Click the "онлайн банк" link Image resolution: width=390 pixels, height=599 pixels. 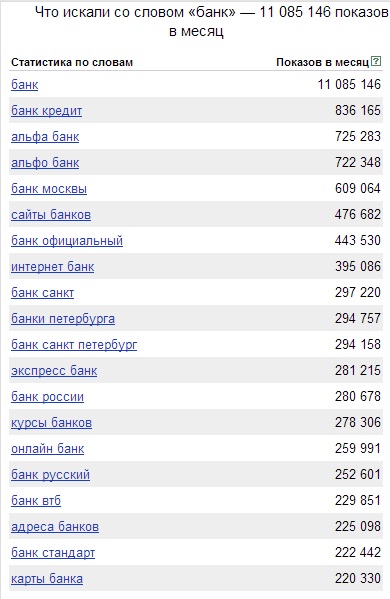point(47,448)
